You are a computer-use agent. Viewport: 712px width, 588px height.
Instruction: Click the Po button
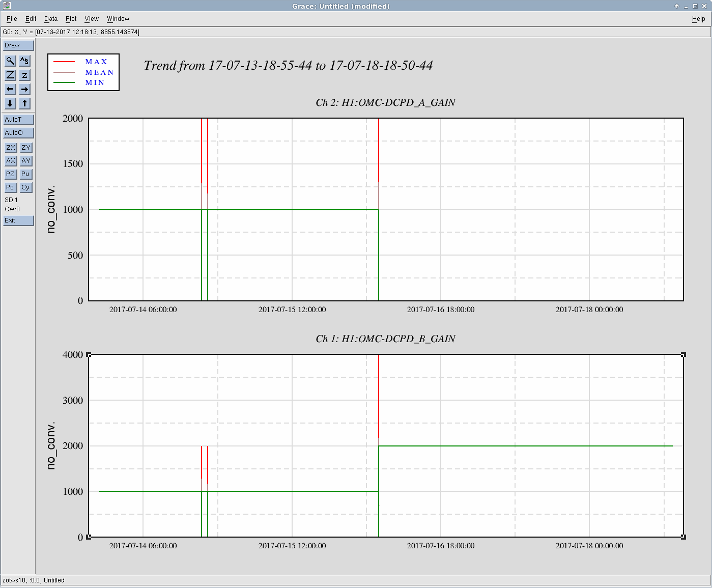[11, 187]
